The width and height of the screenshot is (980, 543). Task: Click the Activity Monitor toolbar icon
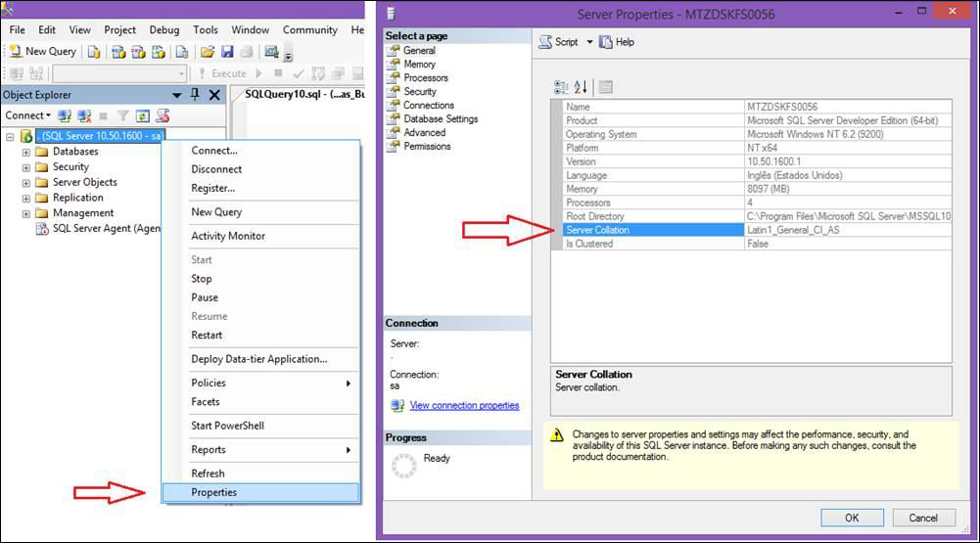pos(271,52)
